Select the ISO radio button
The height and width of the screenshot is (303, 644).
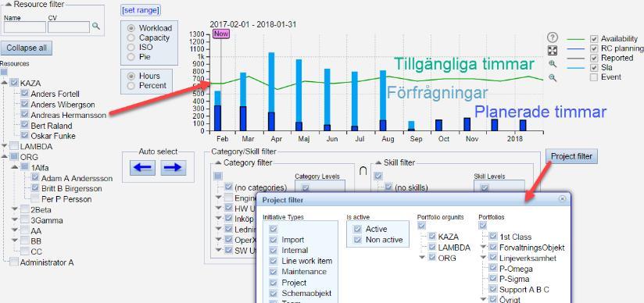pyautogui.click(x=131, y=47)
